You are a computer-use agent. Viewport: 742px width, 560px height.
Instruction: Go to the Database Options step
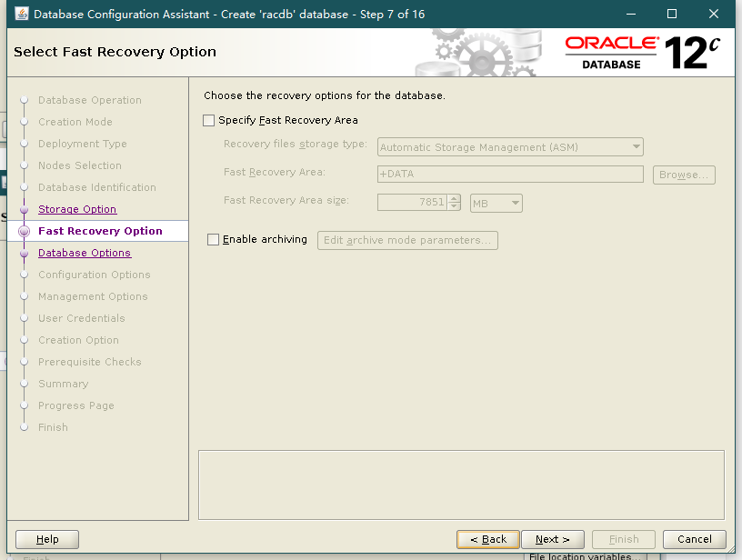(x=85, y=253)
